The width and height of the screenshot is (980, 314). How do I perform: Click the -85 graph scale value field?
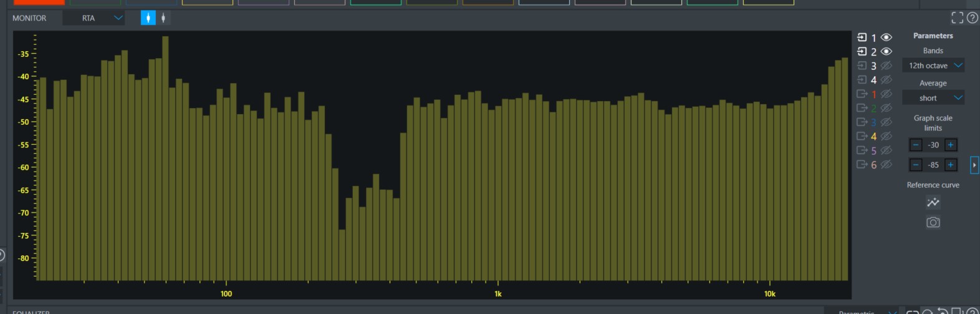[933, 165]
